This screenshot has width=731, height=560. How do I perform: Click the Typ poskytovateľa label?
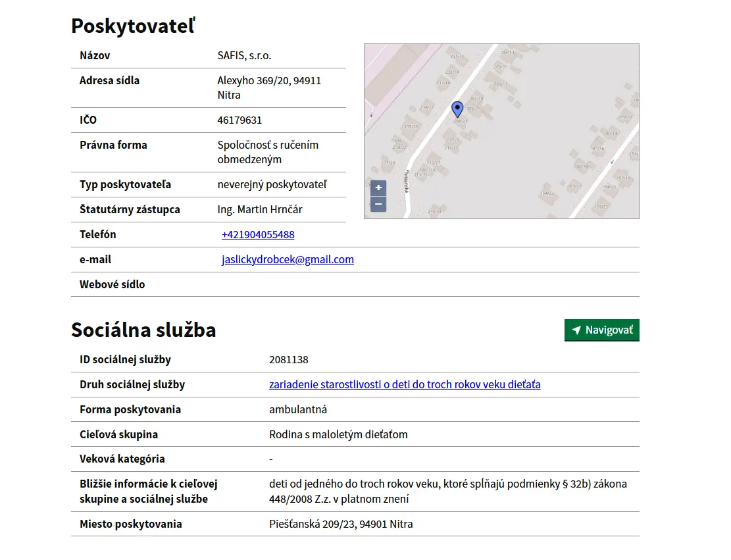[x=125, y=185]
